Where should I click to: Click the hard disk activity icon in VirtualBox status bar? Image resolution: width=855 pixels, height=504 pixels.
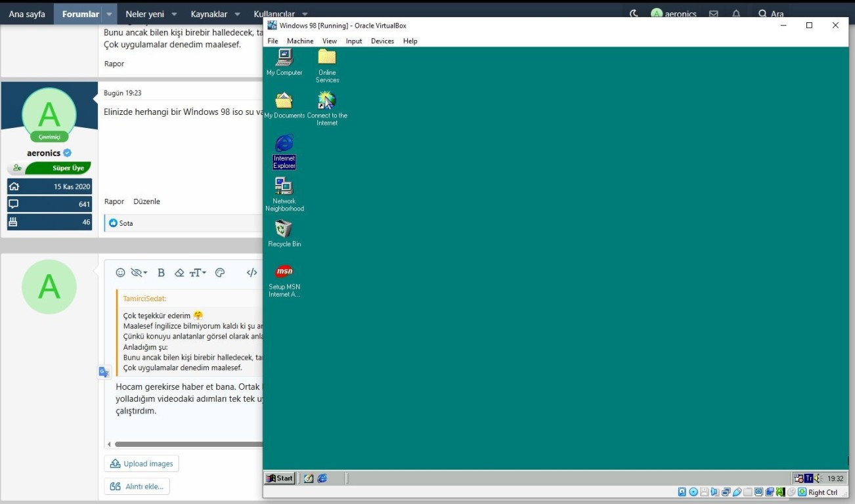(x=682, y=492)
